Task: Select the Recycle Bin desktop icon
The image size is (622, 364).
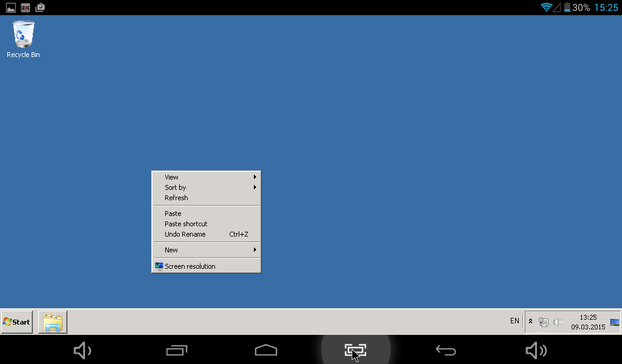Action: [24, 39]
